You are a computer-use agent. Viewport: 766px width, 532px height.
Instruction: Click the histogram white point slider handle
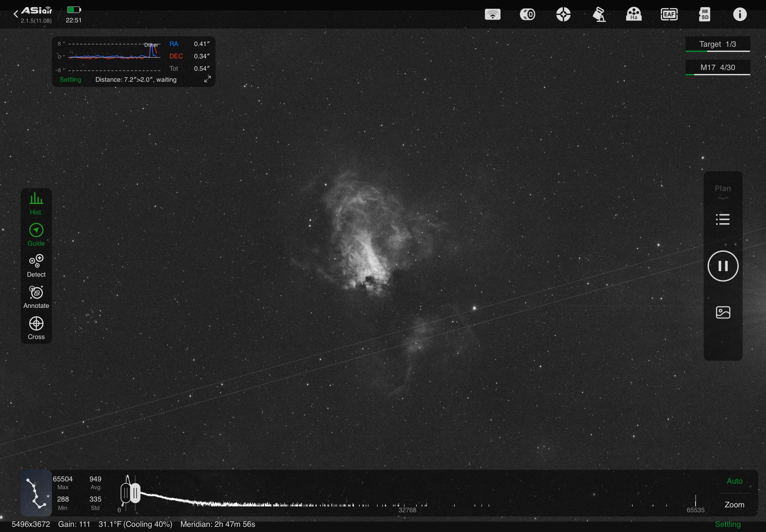click(135, 493)
